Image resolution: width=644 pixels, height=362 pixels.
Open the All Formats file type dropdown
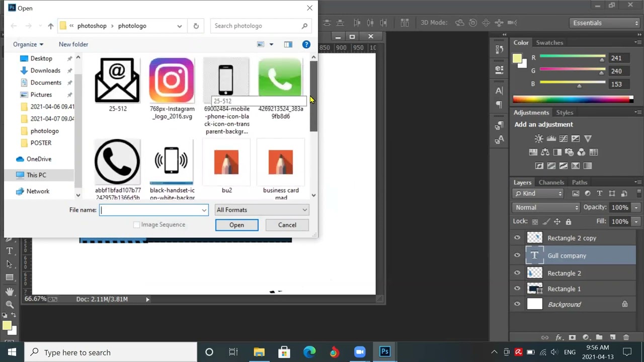(x=262, y=210)
